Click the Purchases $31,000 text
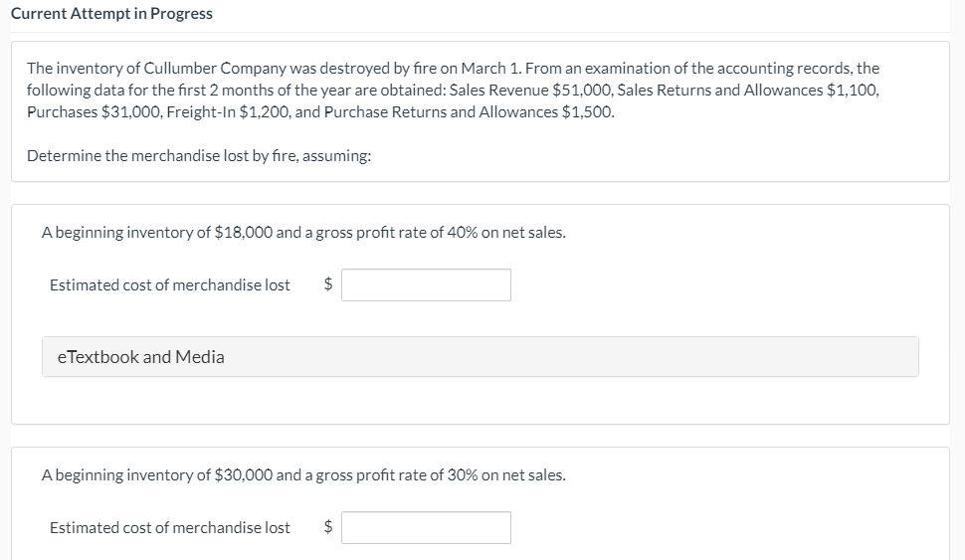The height and width of the screenshot is (560, 965). tap(84, 111)
